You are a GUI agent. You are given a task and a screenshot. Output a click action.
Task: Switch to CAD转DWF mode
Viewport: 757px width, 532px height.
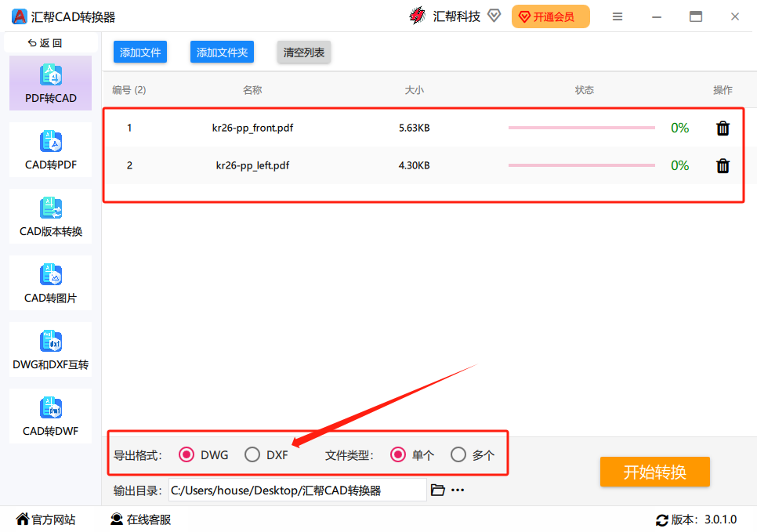tap(51, 416)
